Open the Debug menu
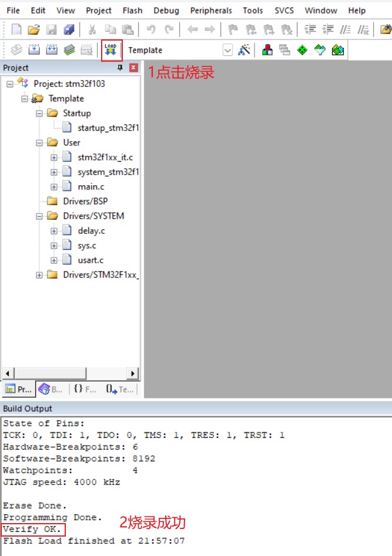392x556 pixels. pos(166,11)
